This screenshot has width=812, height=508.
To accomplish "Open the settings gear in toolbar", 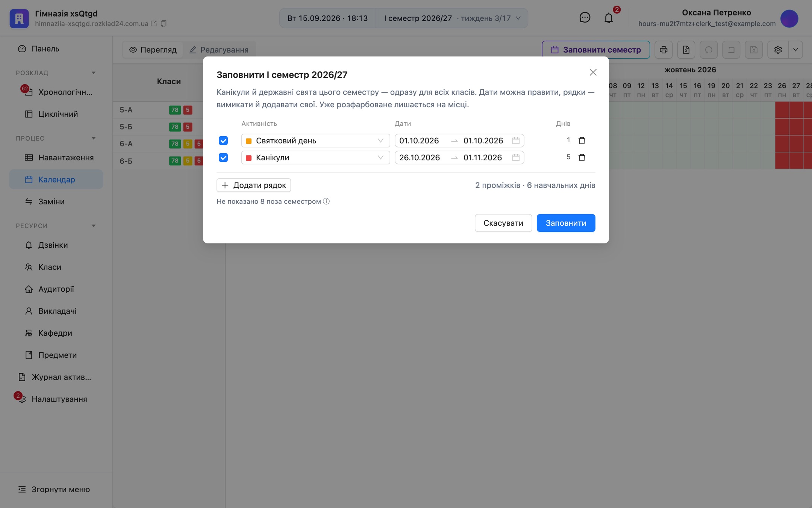I will point(778,50).
